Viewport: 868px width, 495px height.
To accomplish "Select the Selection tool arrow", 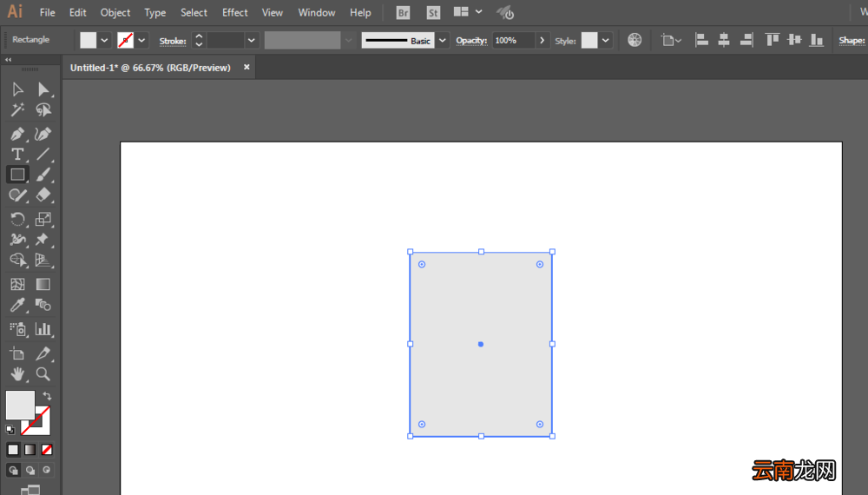I will 17,89.
